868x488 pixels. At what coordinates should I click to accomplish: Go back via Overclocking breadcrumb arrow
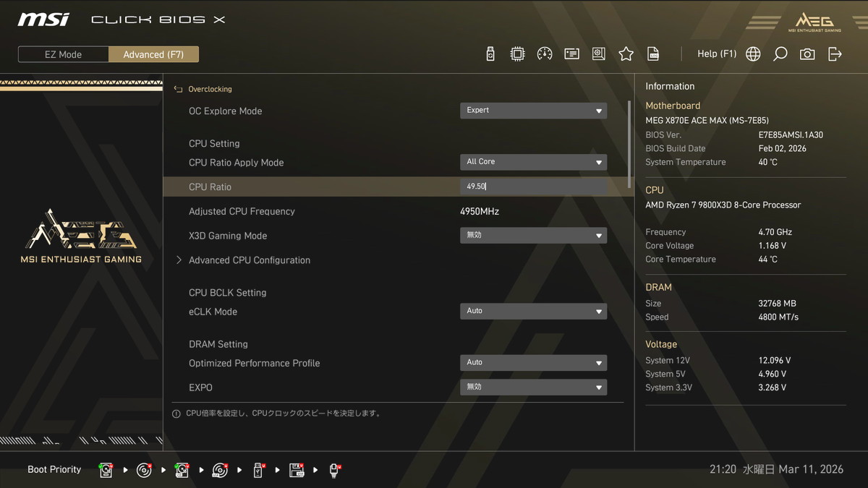178,89
